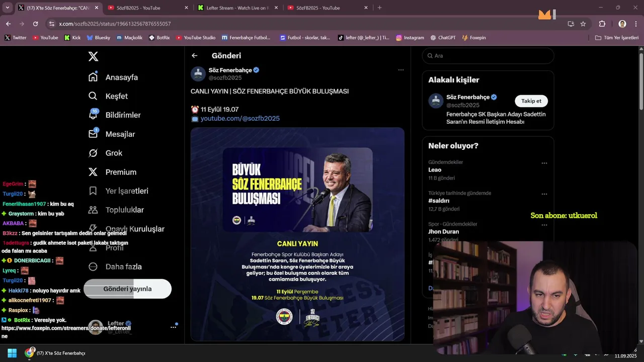Click Chrome profile avatar
Screen dimensions: 644x362
click(622, 24)
